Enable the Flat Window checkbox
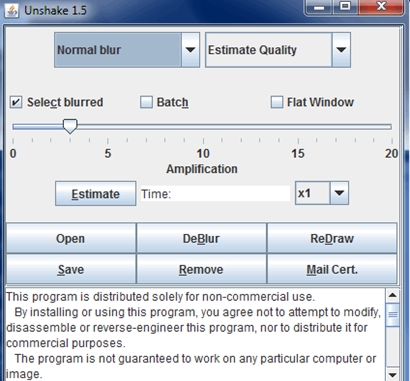 277,102
